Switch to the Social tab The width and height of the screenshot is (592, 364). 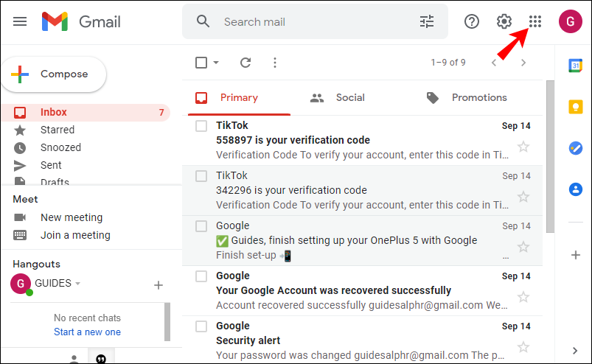coord(338,97)
